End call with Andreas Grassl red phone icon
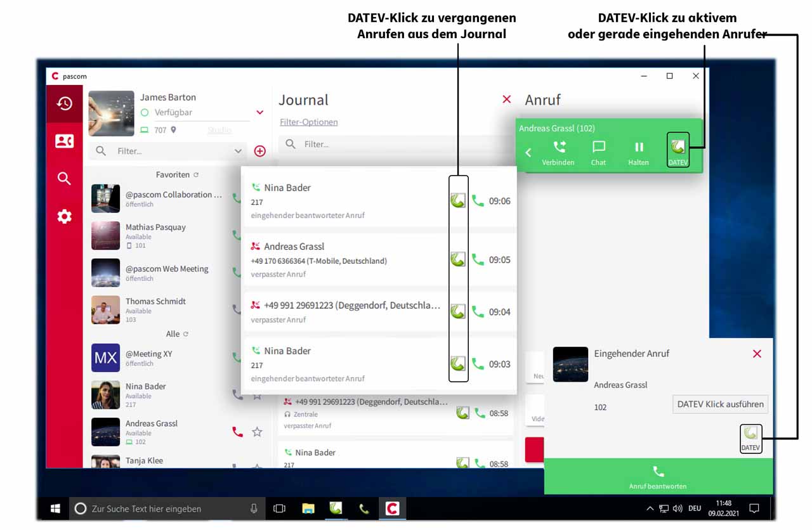This screenshot has height=530, width=812. (x=237, y=432)
